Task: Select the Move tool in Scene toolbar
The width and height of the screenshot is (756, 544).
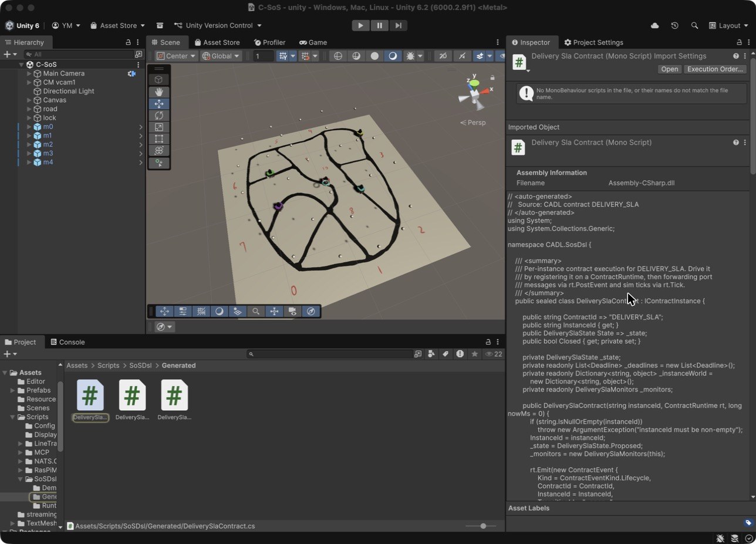Action: [158, 104]
